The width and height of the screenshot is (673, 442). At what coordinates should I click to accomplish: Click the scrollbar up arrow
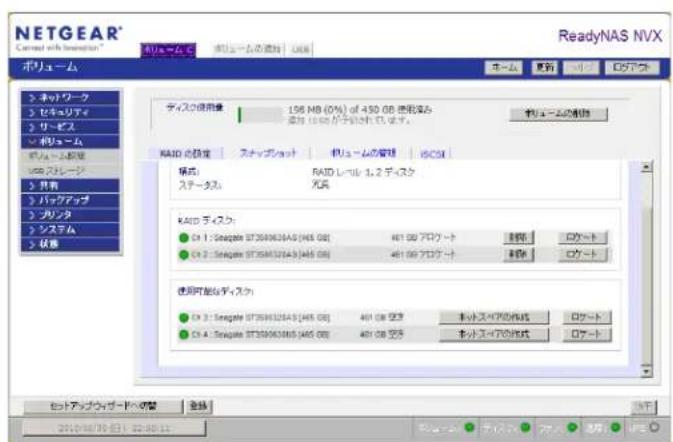coord(646,167)
